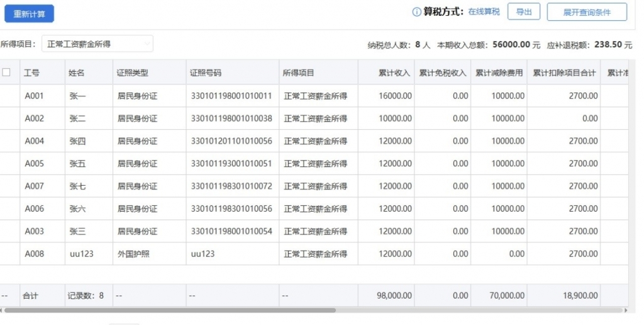The height and width of the screenshot is (325, 644).
Task: Click the name 张五
Action: click(x=77, y=164)
